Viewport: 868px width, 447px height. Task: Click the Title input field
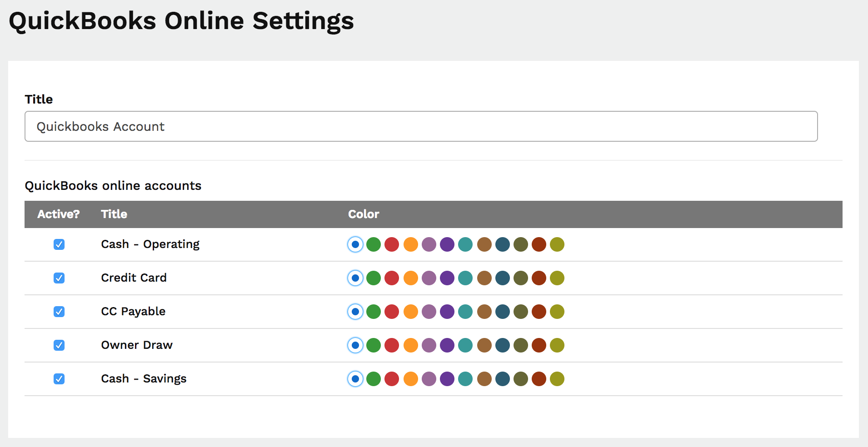point(421,126)
